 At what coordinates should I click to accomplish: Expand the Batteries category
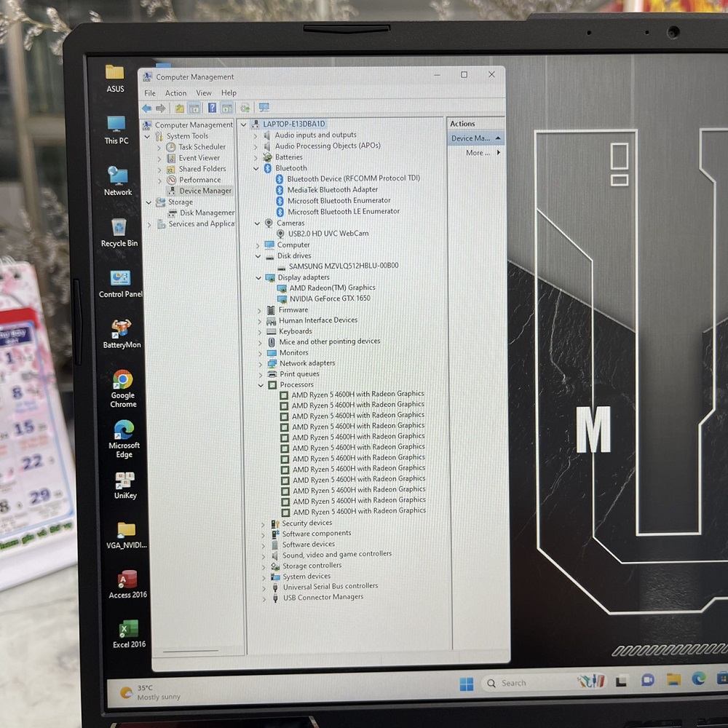tap(256, 158)
